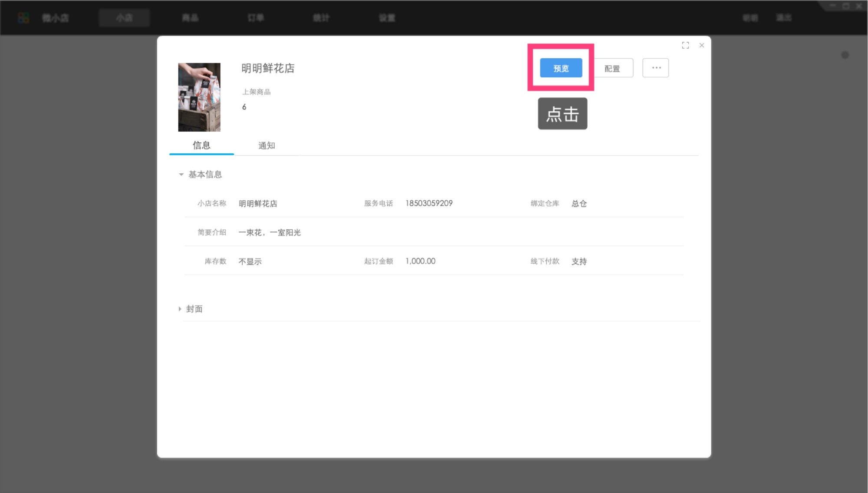Collapse the 基本信息 section
868x493 pixels.
(x=181, y=175)
